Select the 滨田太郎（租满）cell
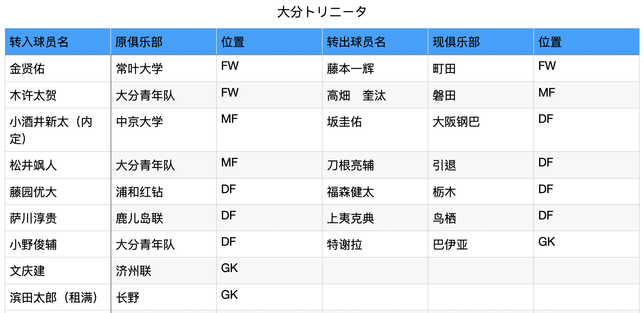Screen dimensions: 644x313 (58, 297)
